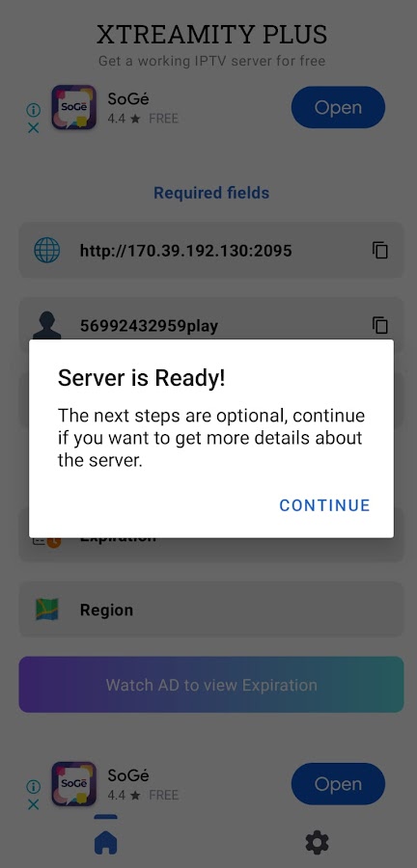Select the Region field row
This screenshot has height=868, width=417.
[x=211, y=609]
